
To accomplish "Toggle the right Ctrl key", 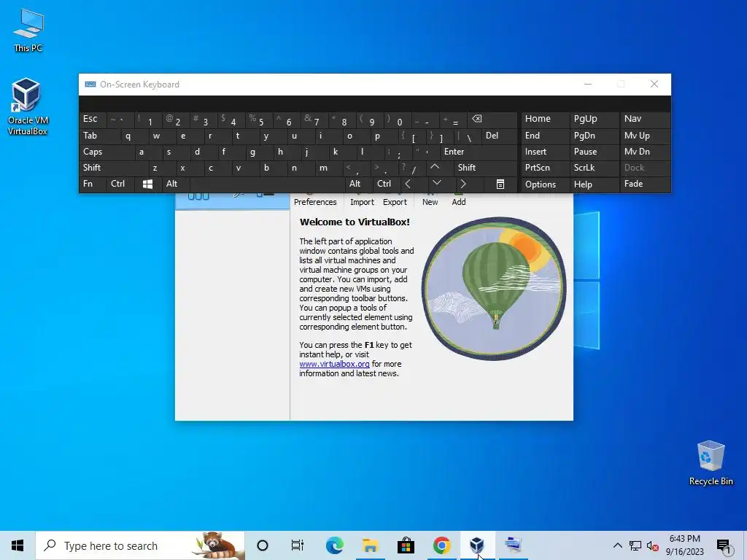I will click(x=386, y=184).
